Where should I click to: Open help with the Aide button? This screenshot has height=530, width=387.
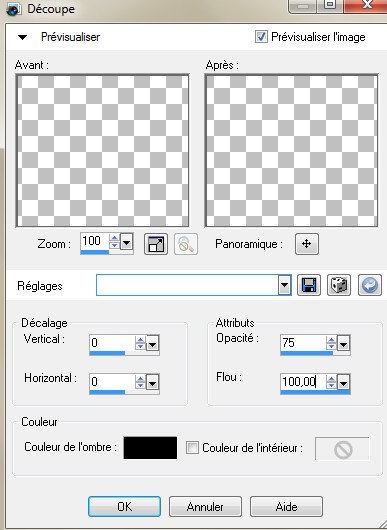click(286, 506)
